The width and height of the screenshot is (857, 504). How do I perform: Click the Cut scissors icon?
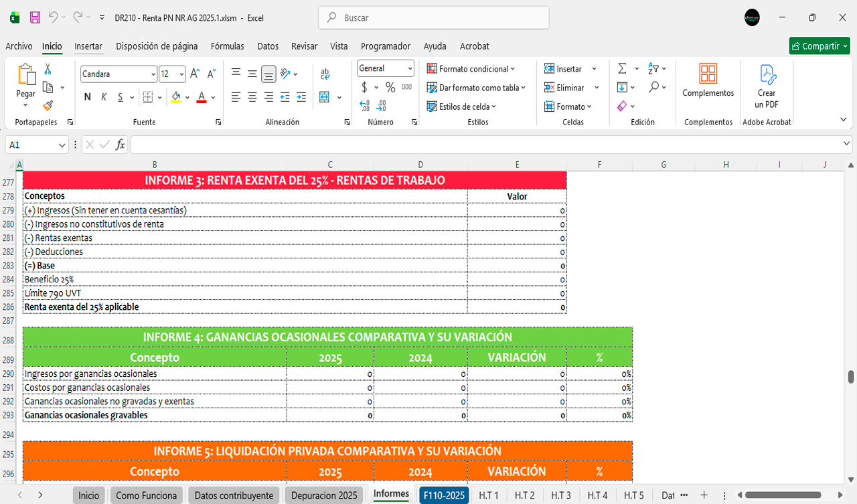tap(48, 69)
